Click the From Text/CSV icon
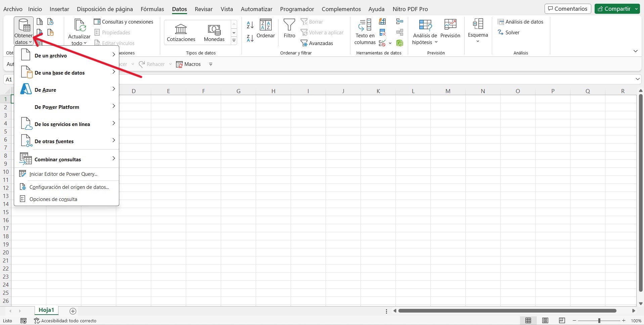This screenshot has width=644, height=325. (x=40, y=22)
